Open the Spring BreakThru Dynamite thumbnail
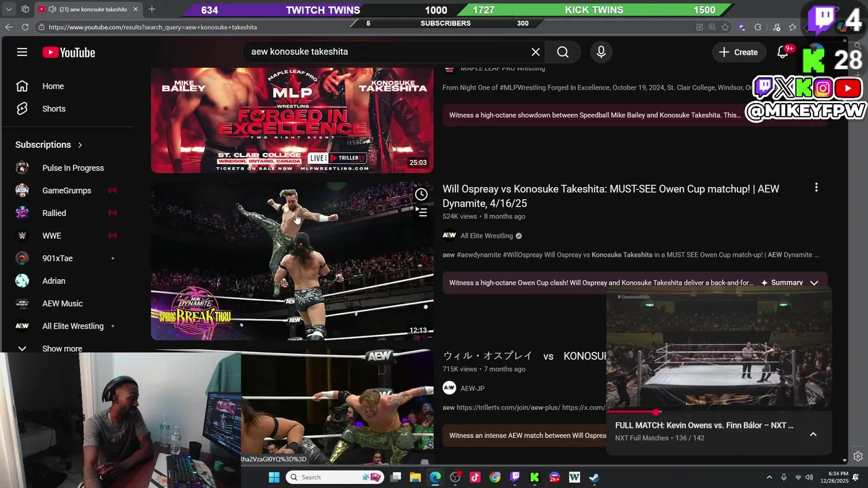This screenshot has height=488, width=868. pyautogui.click(x=292, y=260)
